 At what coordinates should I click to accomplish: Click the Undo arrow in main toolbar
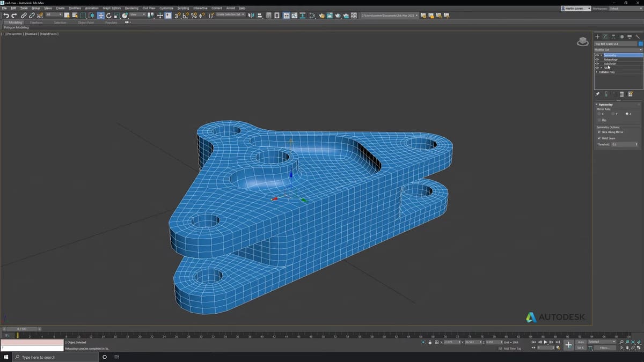click(x=5, y=16)
